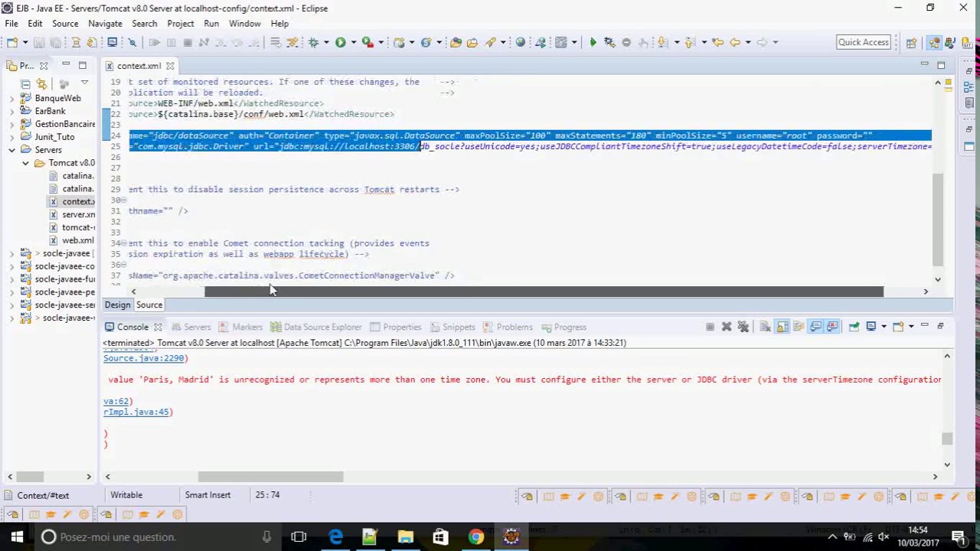This screenshot has width=980, height=551.
Task: Open the Project menu
Action: click(x=181, y=24)
